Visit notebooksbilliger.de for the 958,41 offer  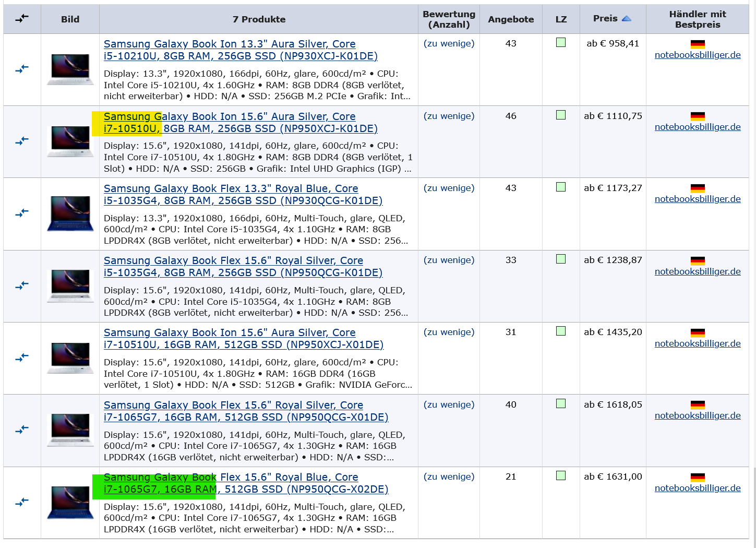[x=698, y=55]
